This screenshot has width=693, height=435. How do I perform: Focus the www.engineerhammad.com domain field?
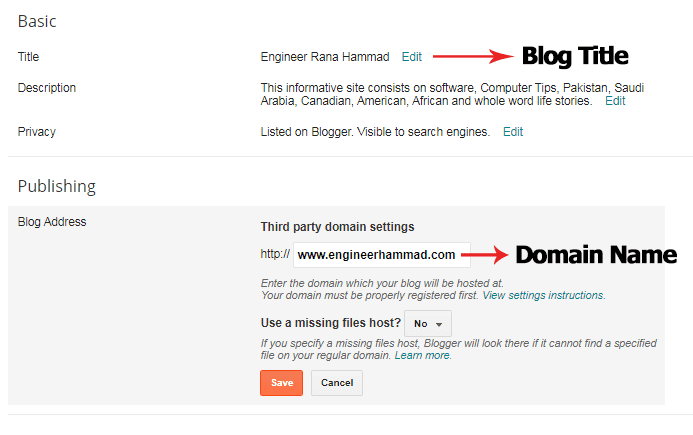[382, 255]
